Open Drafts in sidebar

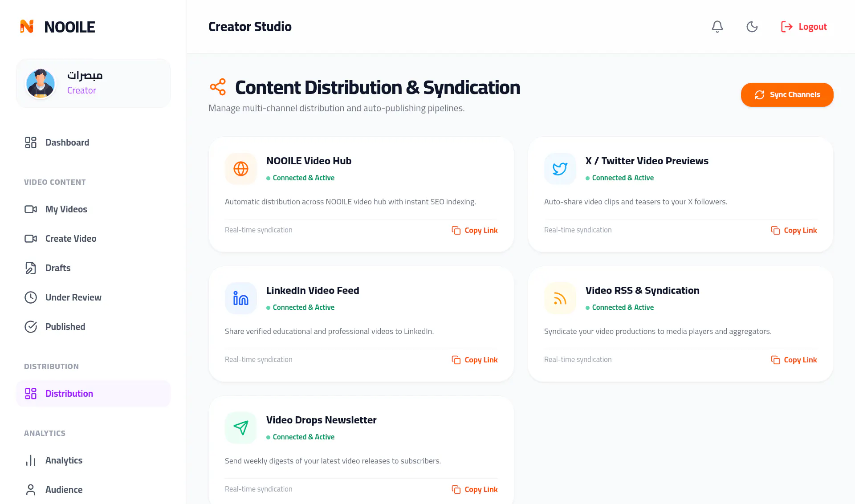(x=94, y=268)
